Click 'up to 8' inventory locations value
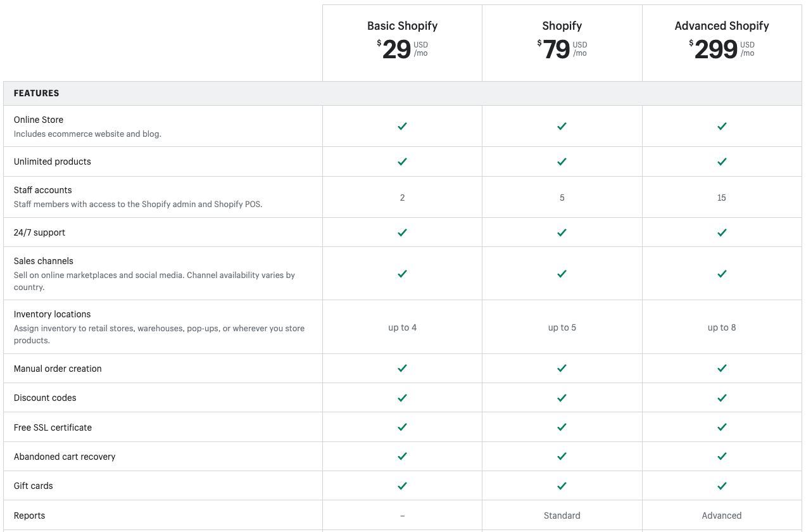 tap(721, 327)
